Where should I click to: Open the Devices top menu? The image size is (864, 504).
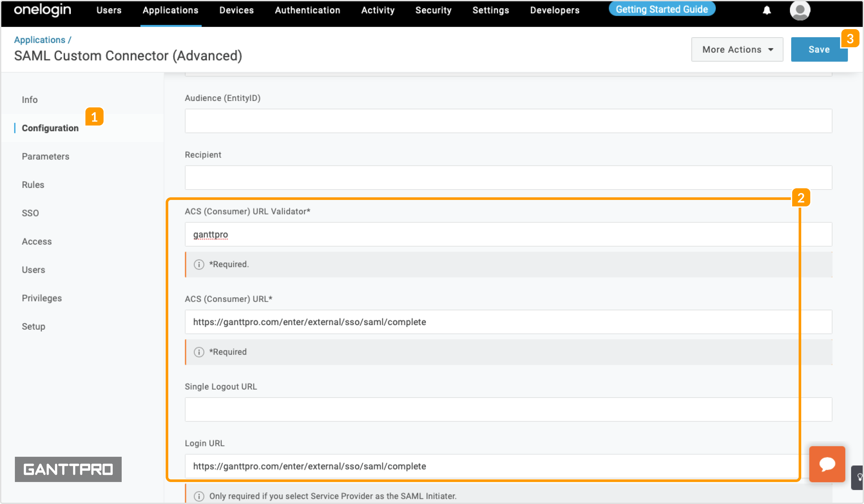click(237, 10)
